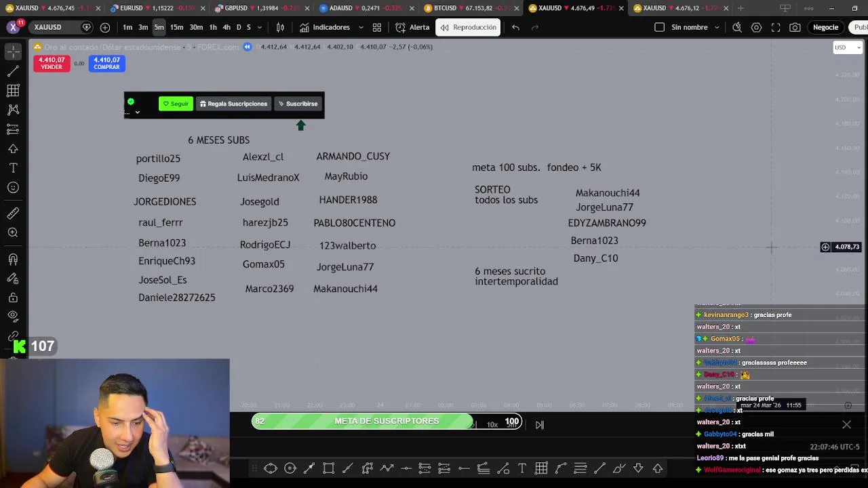
Task: Open the USD currency dropdown
Action: point(847,47)
